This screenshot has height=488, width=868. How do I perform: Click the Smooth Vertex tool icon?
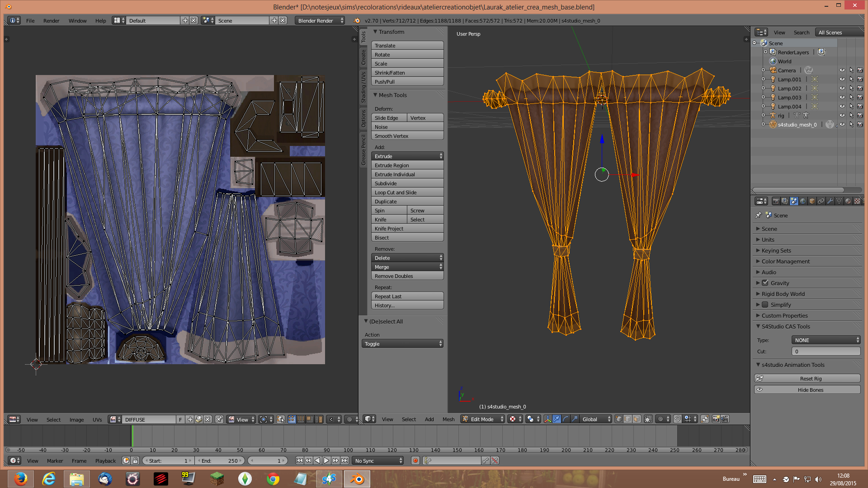[x=408, y=136]
